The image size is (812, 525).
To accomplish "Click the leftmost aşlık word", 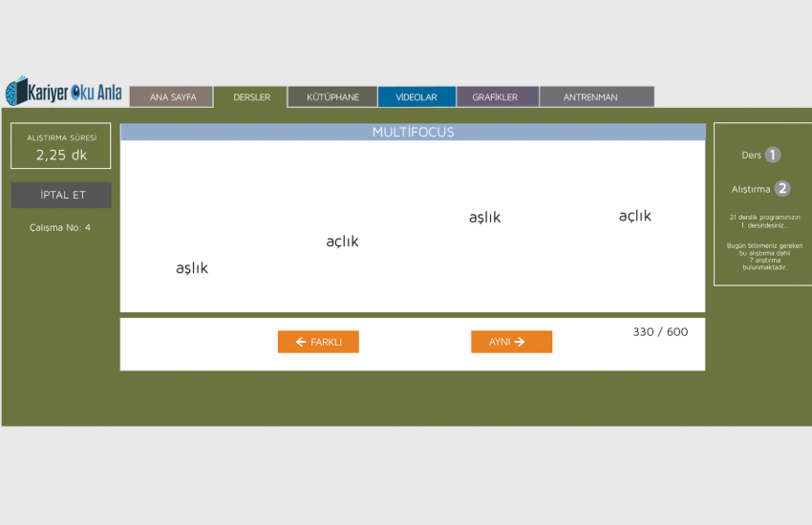I will [x=192, y=268].
